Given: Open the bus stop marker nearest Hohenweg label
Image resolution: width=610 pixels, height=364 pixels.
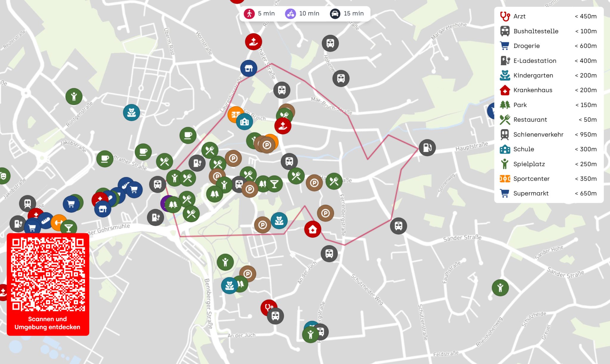Looking at the screenshot, I should coord(341,79).
